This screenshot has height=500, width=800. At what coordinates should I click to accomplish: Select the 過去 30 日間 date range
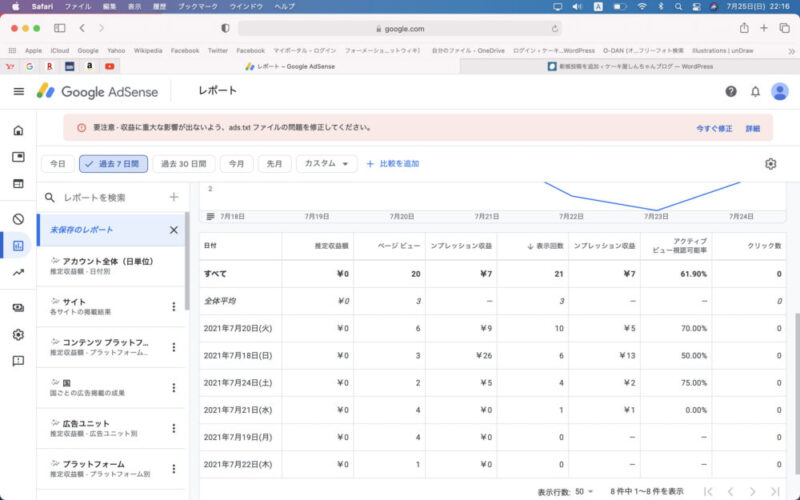click(183, 164)
